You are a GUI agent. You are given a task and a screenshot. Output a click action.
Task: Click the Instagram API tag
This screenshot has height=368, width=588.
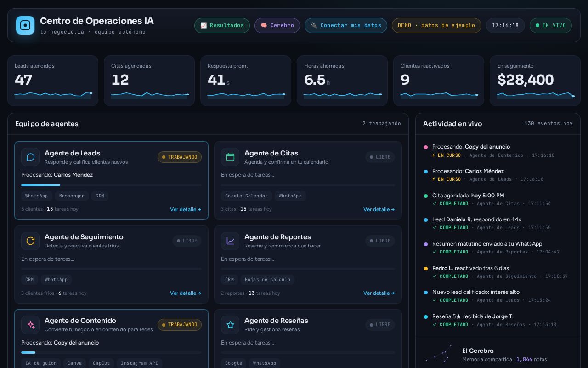139,363
